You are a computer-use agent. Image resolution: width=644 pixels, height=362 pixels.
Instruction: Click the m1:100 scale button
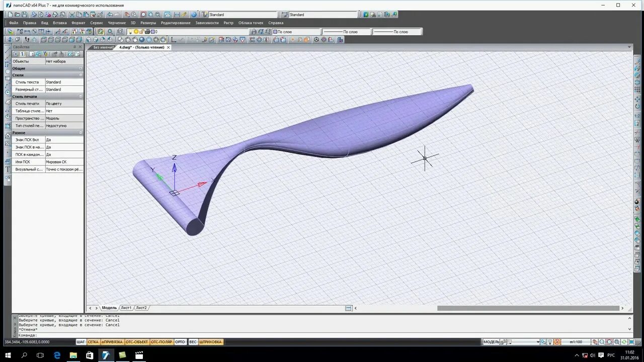576,342
